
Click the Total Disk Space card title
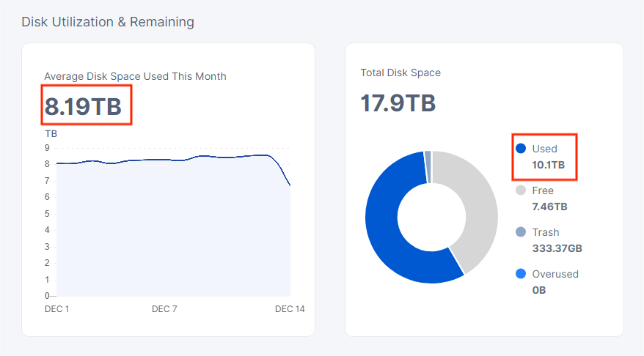coord(400,73)
